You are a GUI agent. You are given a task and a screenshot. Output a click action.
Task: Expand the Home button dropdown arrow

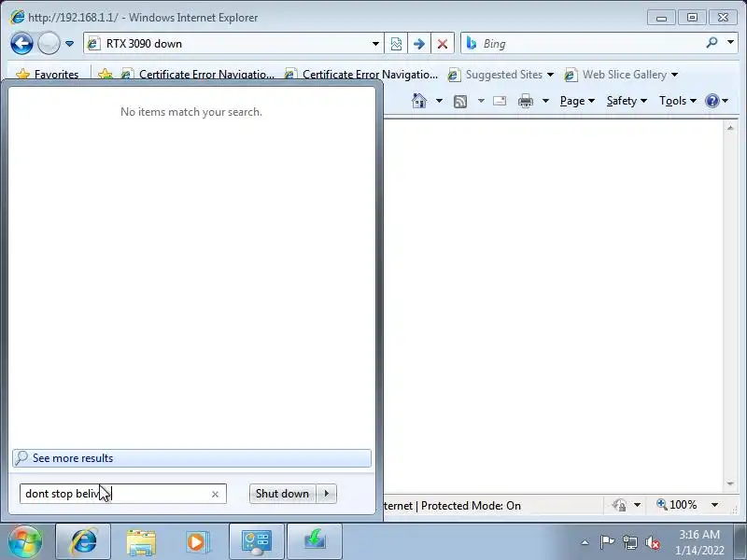439,101
